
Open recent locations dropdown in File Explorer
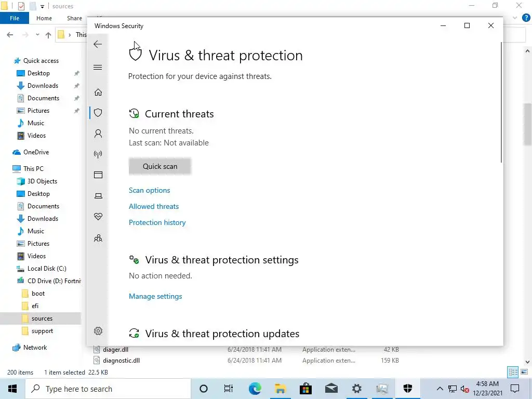[37, 35]
